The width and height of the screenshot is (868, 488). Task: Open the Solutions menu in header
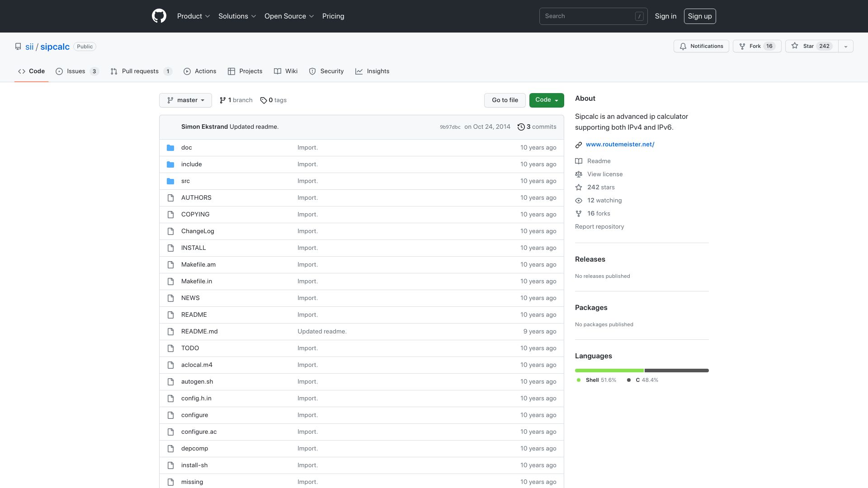(237, 16)
